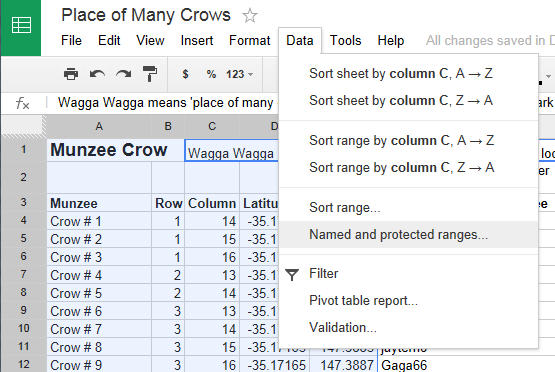Image resolution: width=555 pixels, height=372 pixels.
Task: Choose Sort sheet by column C, Z → A
Action: coord(408,101)
